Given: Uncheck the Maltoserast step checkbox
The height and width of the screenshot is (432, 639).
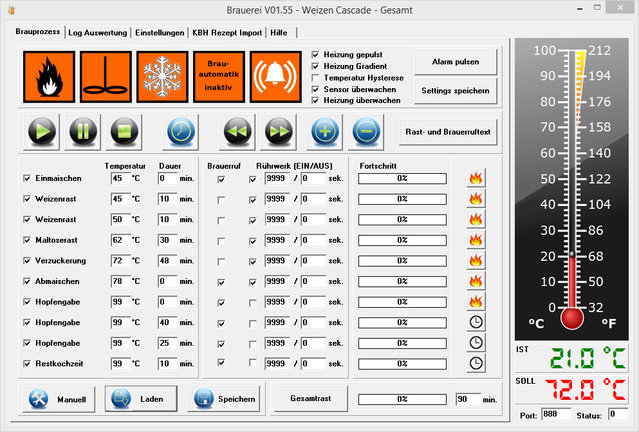Looking at the screenshot, I should [27, 240].
